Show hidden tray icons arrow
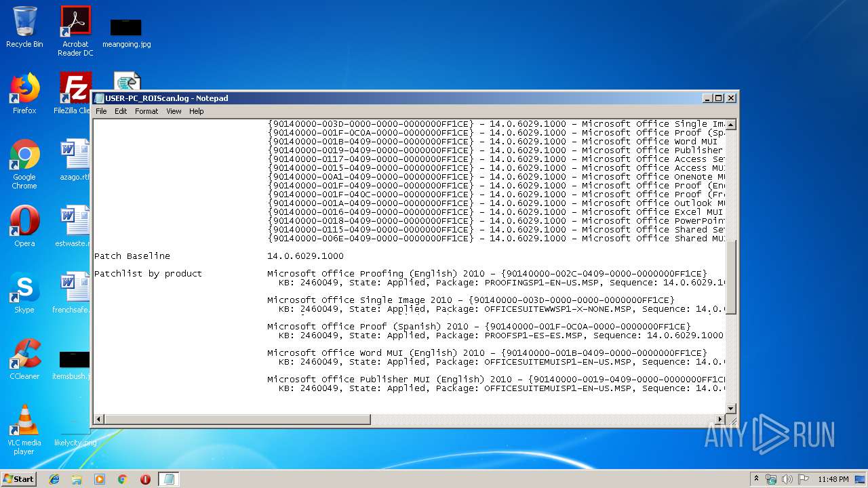868x488 pixels. [x=757, y=479]
